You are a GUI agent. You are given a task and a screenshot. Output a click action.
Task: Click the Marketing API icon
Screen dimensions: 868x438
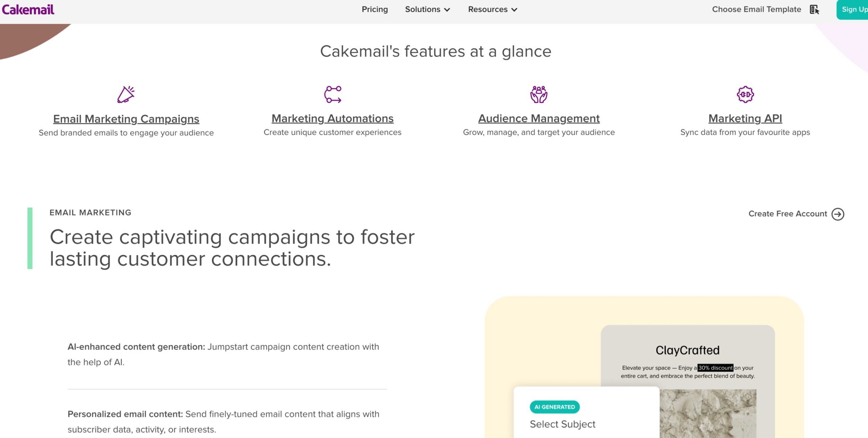(745, 95)
